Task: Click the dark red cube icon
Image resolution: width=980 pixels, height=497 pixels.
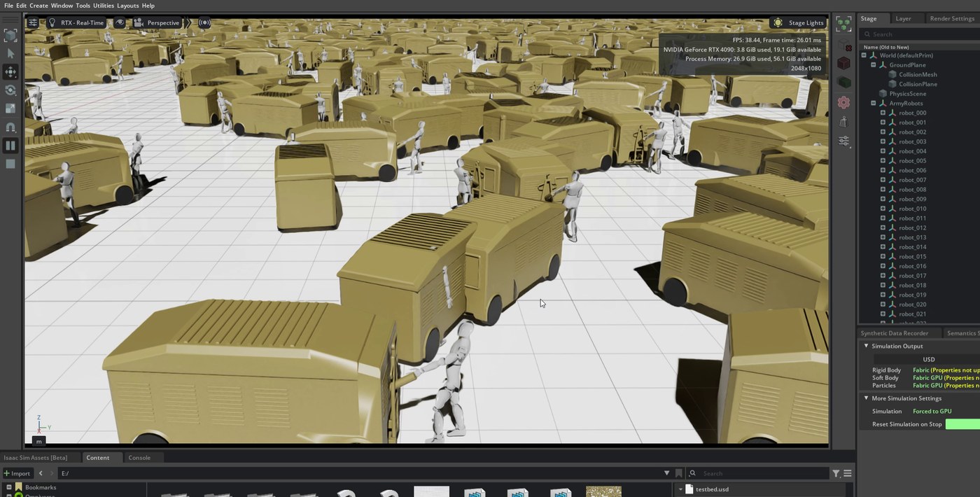Action: [843, 63]
